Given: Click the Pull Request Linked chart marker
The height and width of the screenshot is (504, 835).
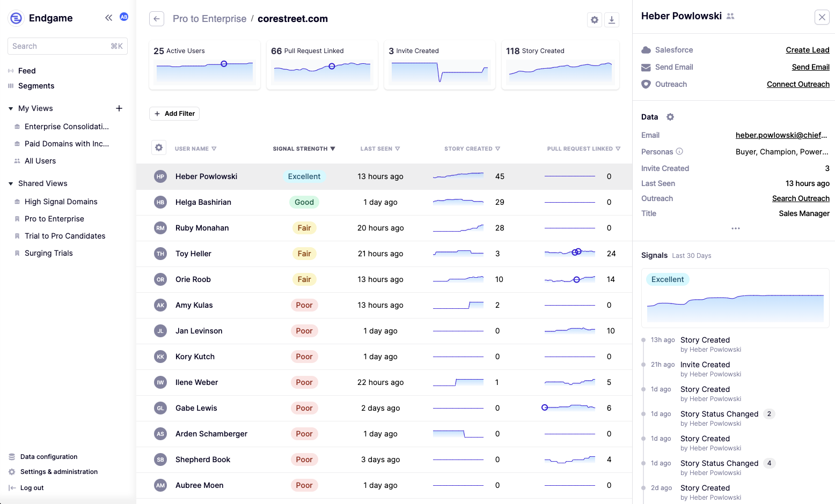Looking at the screenshot, I should click(x=332, y=66).
